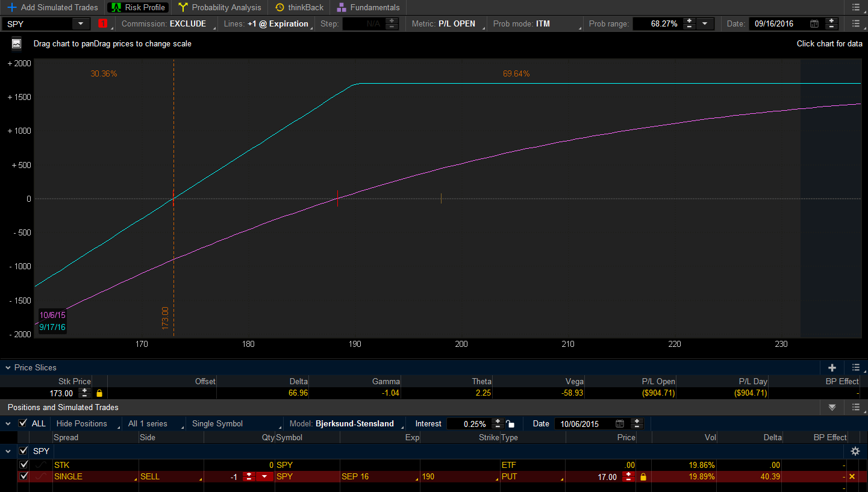Click the Interest 0.25% field
This screenshot has height=492, width=868.
pos(469,423)
